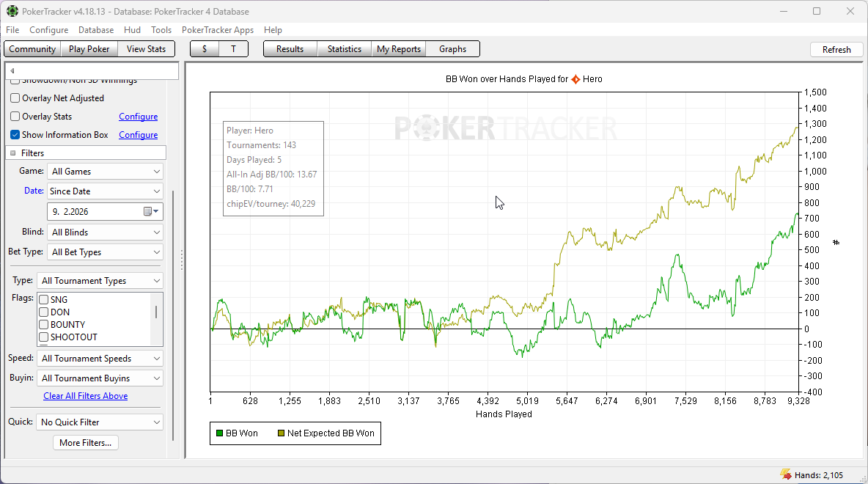
Task: Click the Hero player icon in chart title
Action: pyautogui.click(x=575, y=79)
